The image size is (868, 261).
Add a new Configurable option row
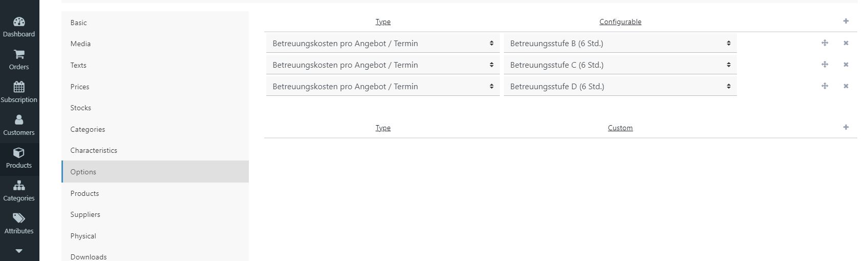click(x=846, y=21)
